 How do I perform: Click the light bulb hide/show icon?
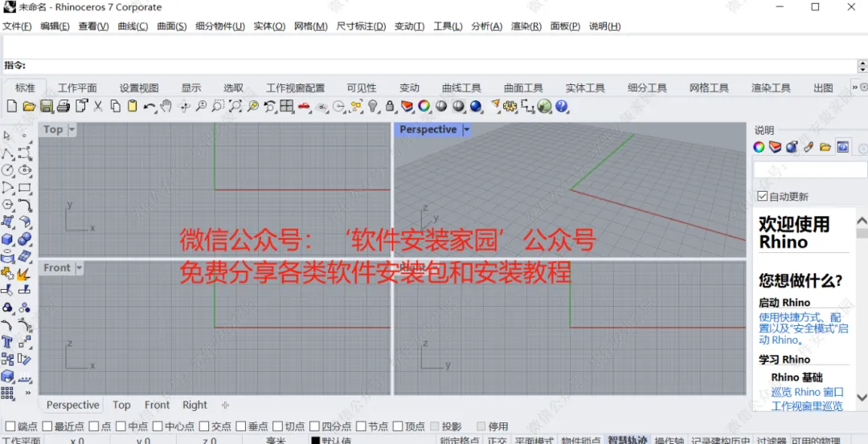point(373,106)
